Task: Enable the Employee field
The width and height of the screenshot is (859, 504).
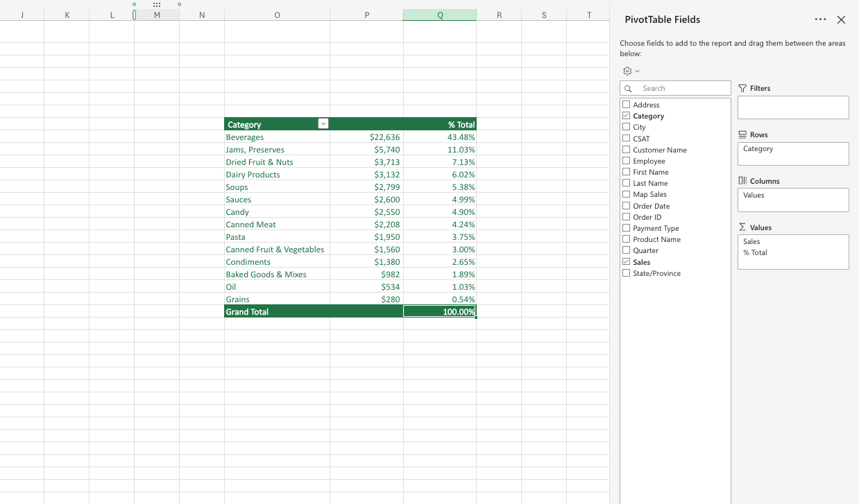Action: pos(627,161)
